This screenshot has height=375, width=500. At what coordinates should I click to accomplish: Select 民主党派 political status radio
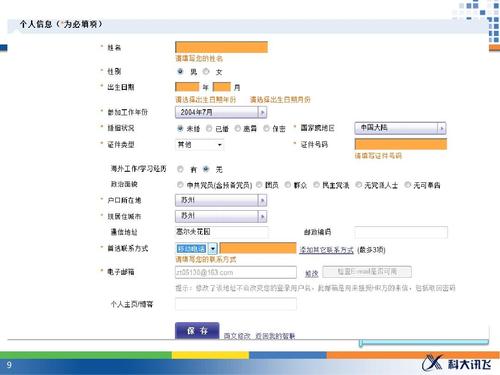[316, 185]
